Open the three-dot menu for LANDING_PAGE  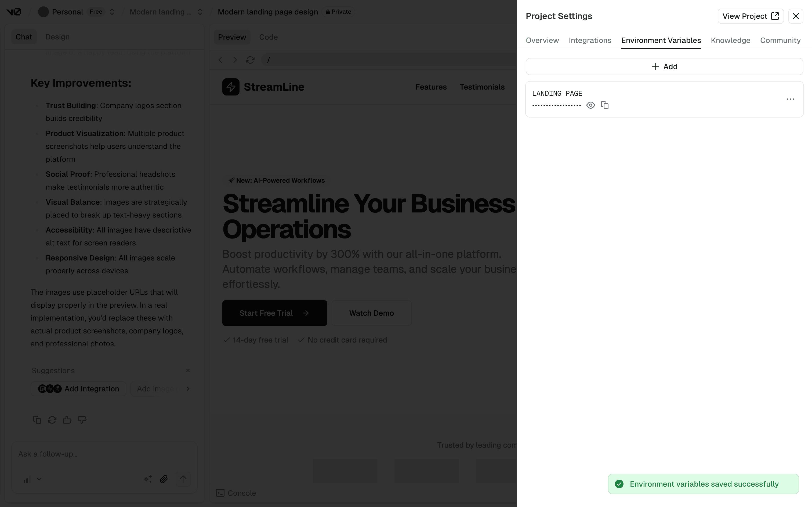point(790,99)
